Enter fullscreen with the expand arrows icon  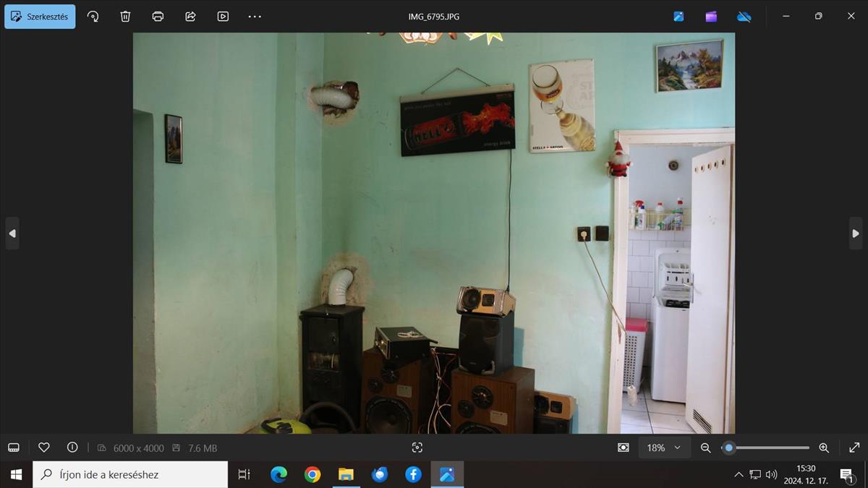click(x=854, y=448)
